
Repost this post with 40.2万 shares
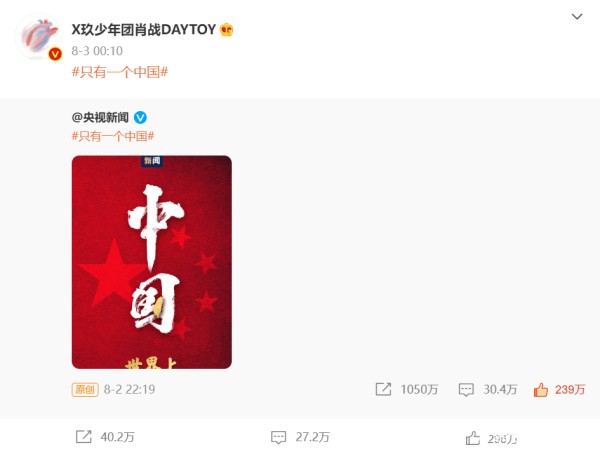coord(105,437)
